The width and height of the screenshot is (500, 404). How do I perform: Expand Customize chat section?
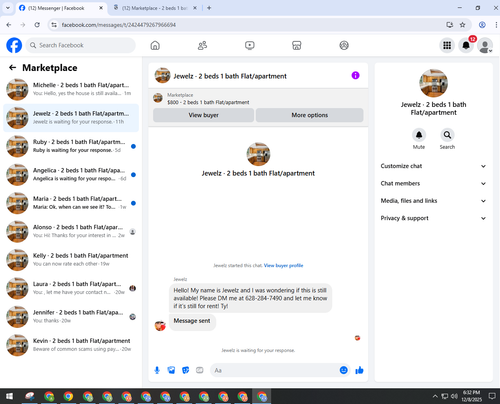(433, 166)
